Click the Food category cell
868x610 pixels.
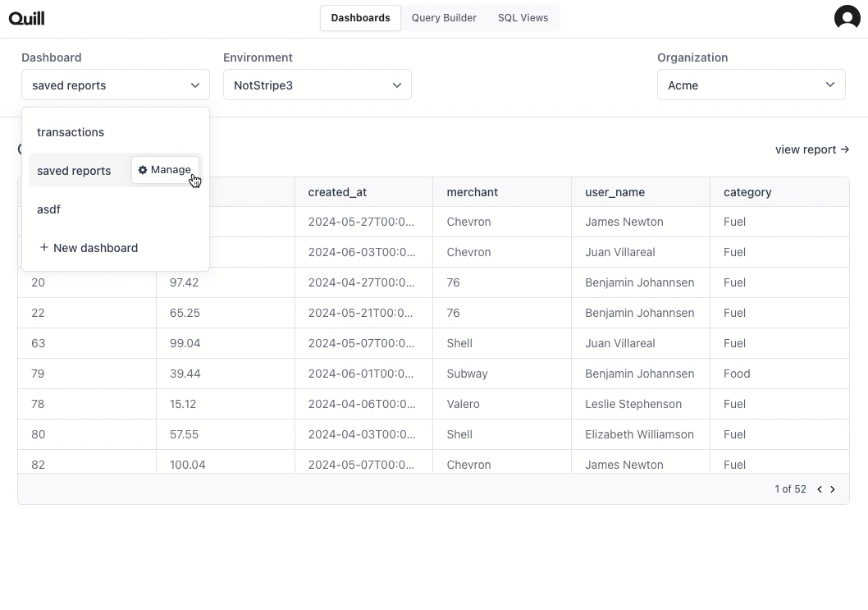click(x=779, y=374)
